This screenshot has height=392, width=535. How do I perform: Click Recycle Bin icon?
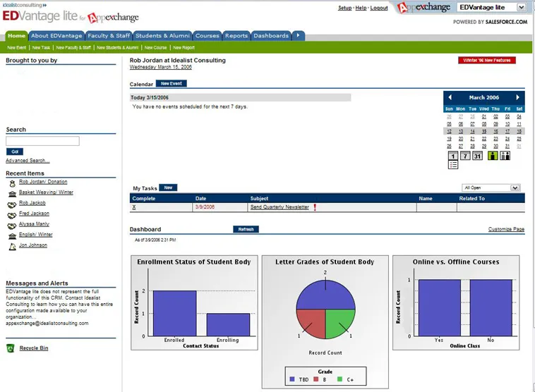click(11, 348)
